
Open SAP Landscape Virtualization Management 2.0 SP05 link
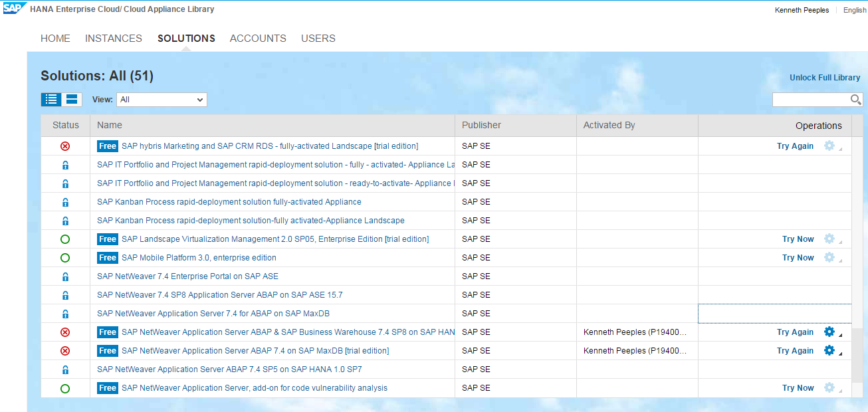[x=275, y=239]
